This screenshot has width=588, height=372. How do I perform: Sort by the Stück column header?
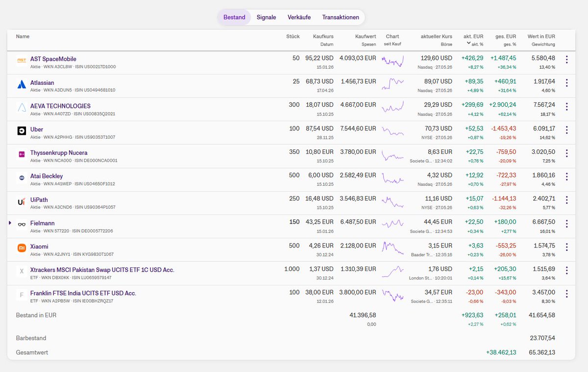(293, 36)
